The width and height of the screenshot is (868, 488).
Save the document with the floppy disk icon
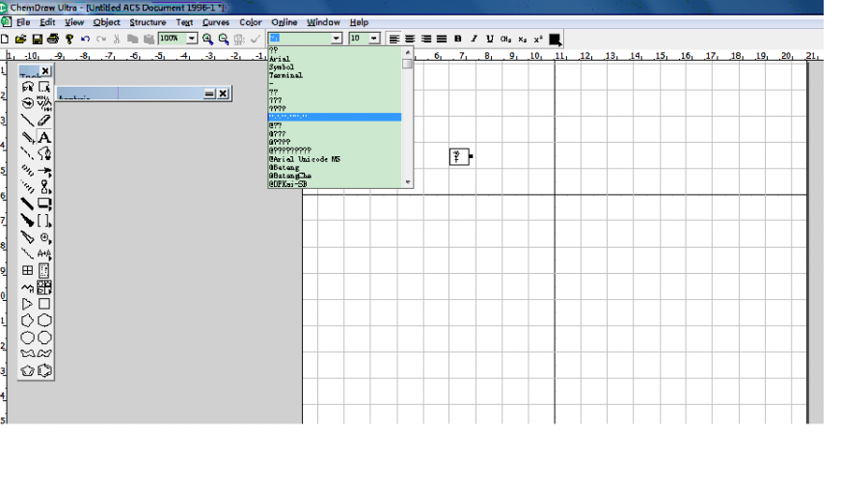click(x=37, y=39)
